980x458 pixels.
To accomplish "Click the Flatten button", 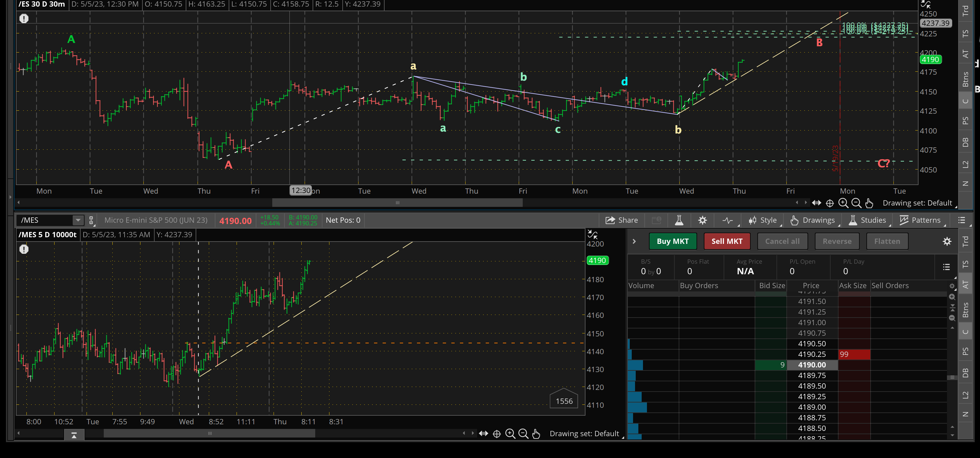I will (887, 241).
